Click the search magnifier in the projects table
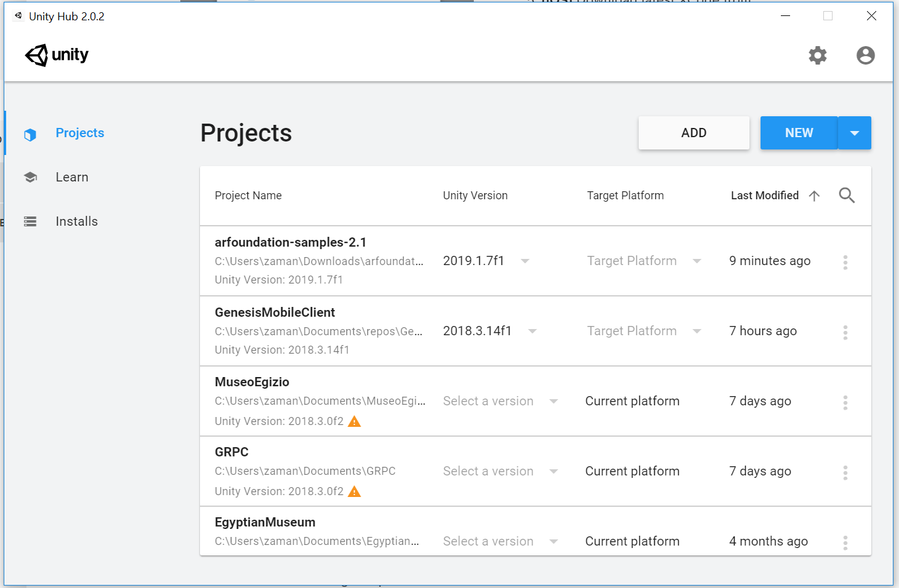The height and width of the screenshot is (588, 899). coord(847,196)
